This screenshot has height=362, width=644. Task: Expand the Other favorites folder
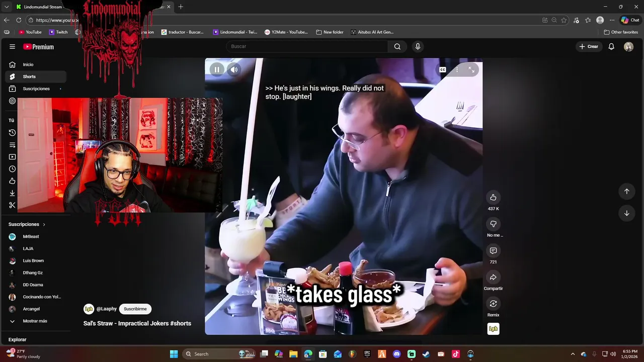click(x=620, y=32)
